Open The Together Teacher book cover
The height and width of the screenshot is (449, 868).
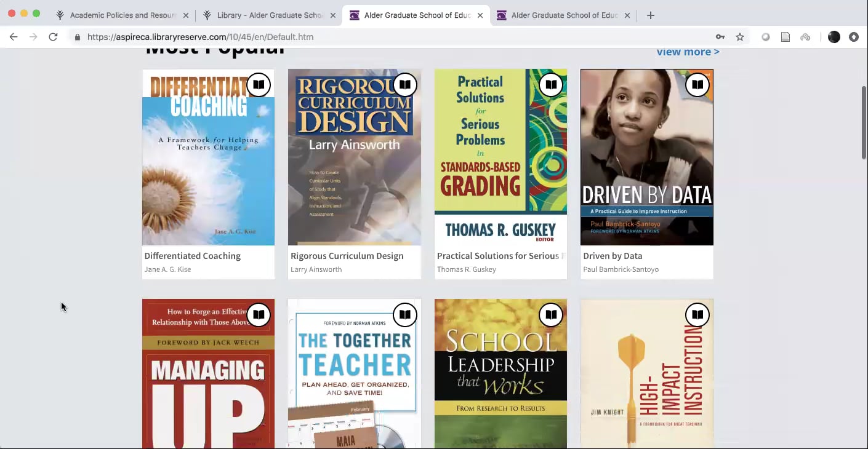[x=355, y=374]
